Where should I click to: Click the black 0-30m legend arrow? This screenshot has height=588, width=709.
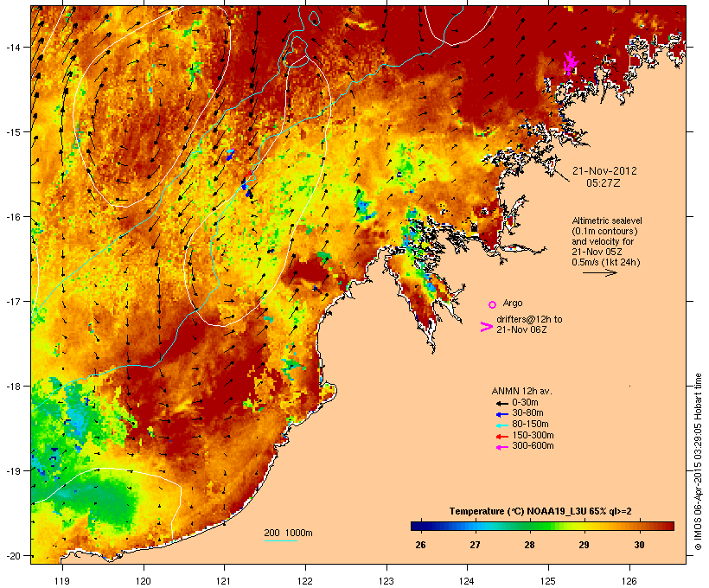click(x=501, y=404)
